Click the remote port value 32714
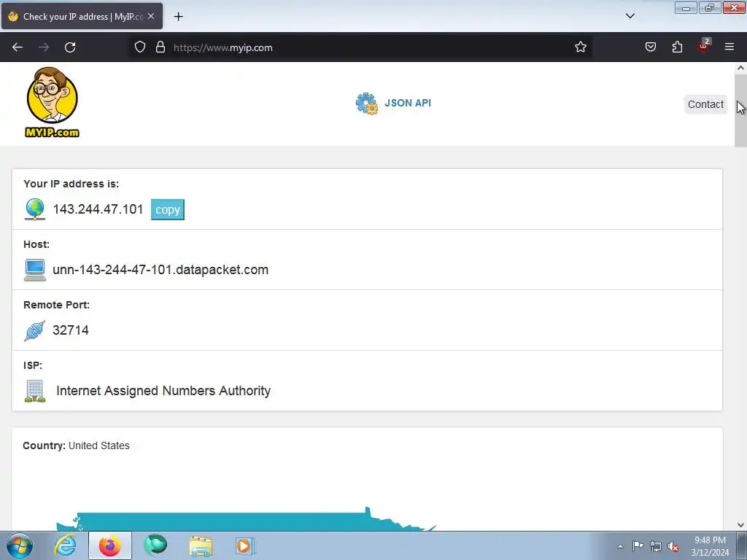This screenshot has height=560, width=747. (71, 330)
